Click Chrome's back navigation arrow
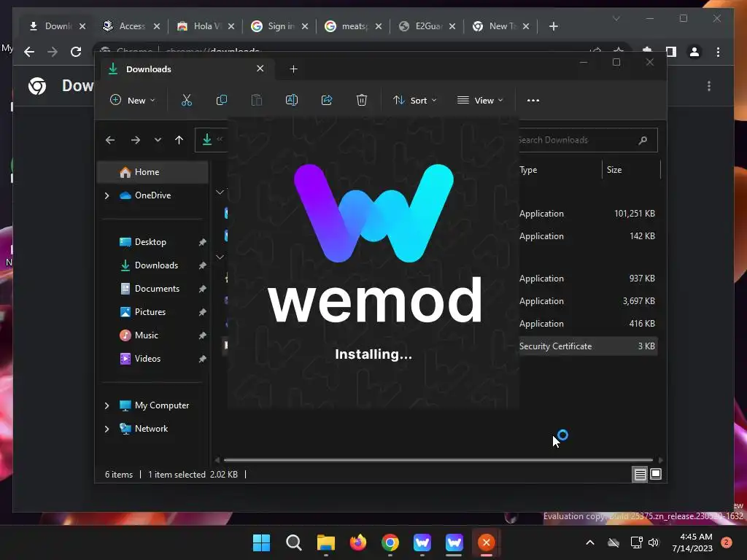The image size is (747, 560). (29, 52)
